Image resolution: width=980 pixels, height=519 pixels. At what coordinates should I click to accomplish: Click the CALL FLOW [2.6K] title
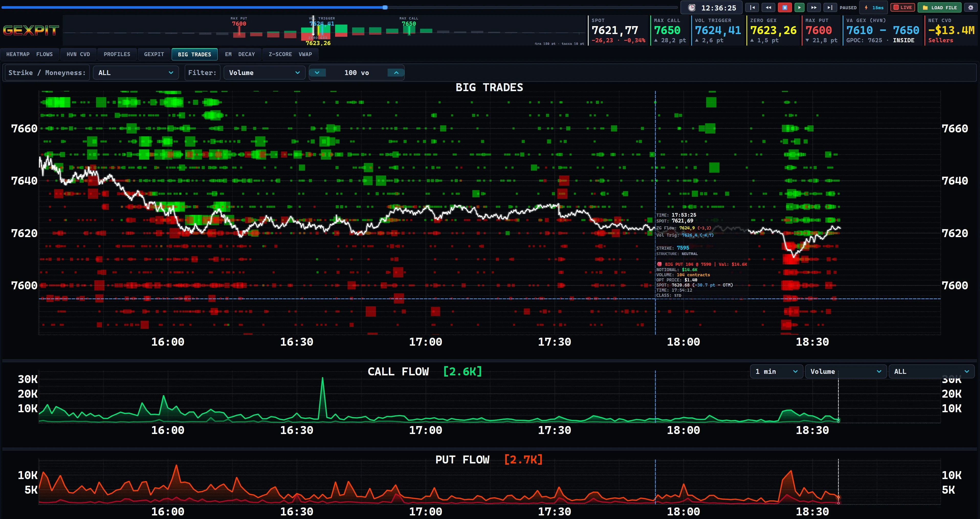click(425, 372)
